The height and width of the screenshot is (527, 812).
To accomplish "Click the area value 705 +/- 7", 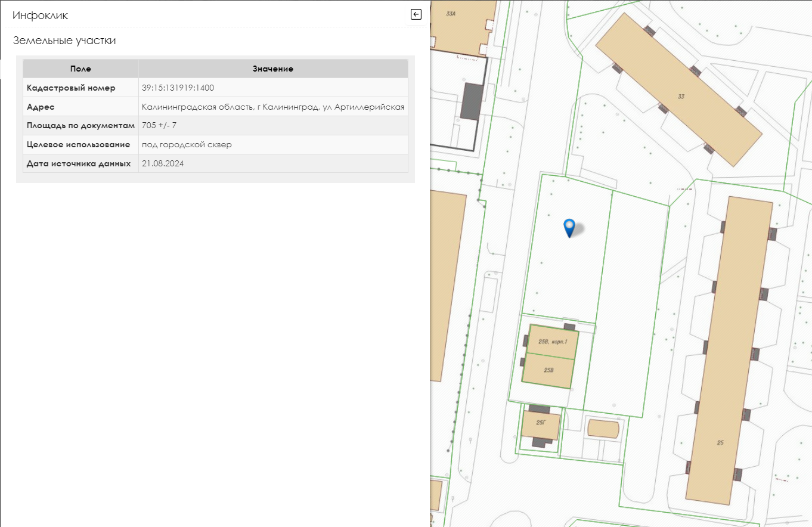I will [x=159, y=125].
